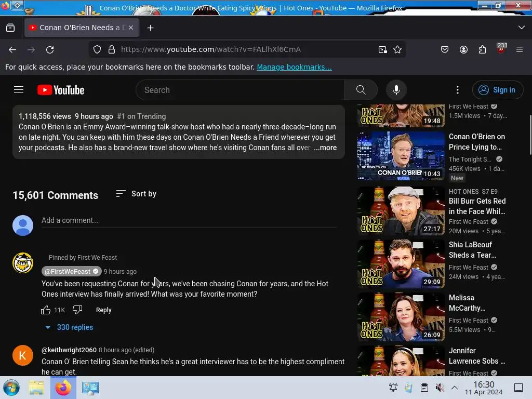Expand hidden system tray icons
The width and height of the screenshot is (532, 399).
[455, 388]
